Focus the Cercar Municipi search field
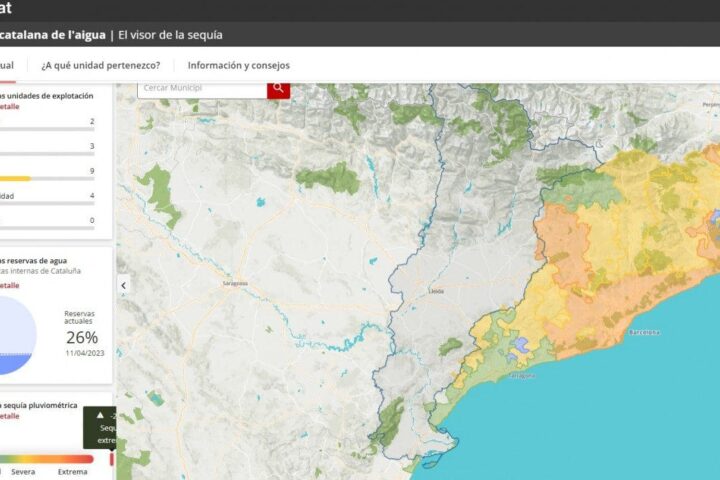720x480 pixels. coord(201,89)
